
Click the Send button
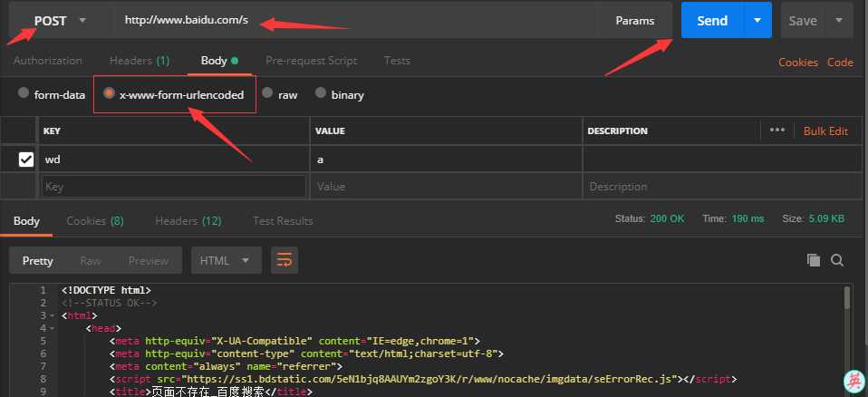coord(712,21)
